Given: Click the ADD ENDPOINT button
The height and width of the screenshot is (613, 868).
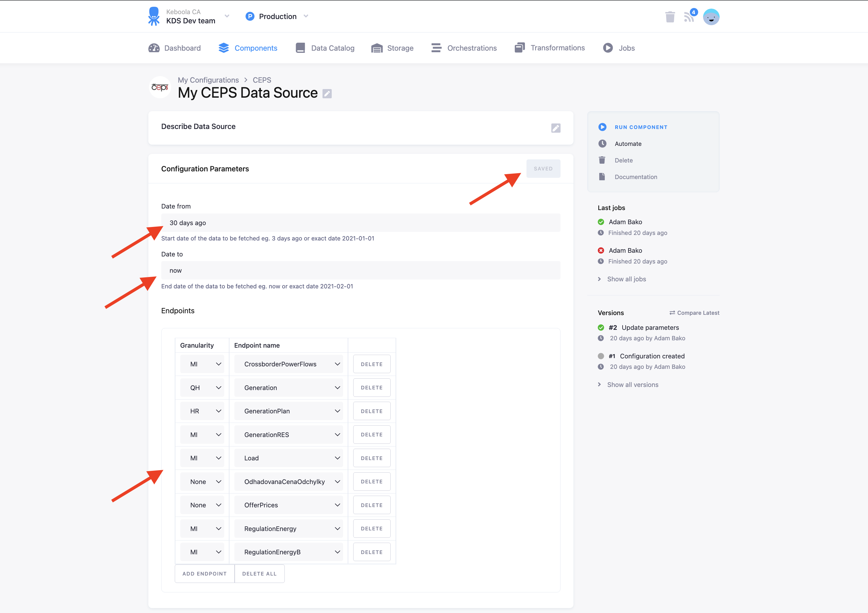Looking at the screenshot, I should 205,574.
